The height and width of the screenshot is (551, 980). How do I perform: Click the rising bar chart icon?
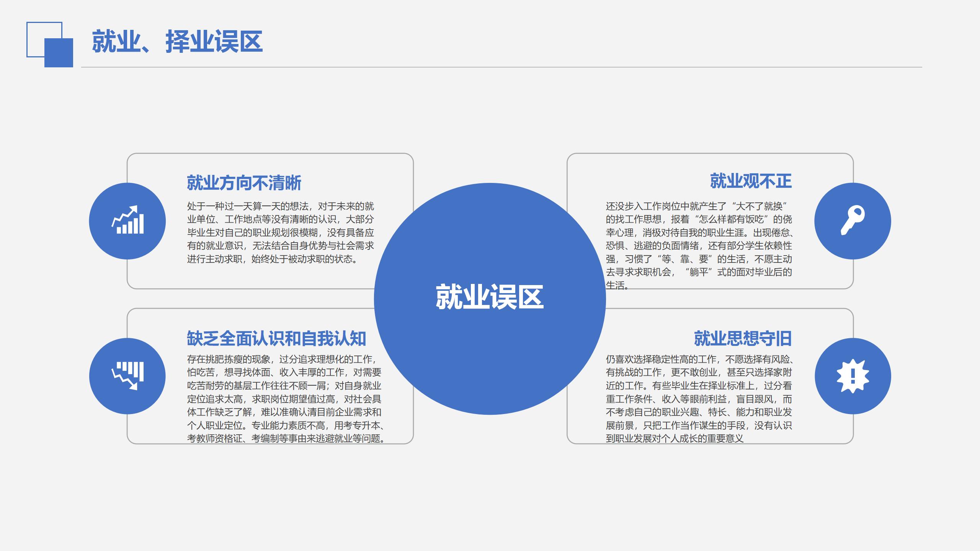pyautogui.click(x=127, y=221)
